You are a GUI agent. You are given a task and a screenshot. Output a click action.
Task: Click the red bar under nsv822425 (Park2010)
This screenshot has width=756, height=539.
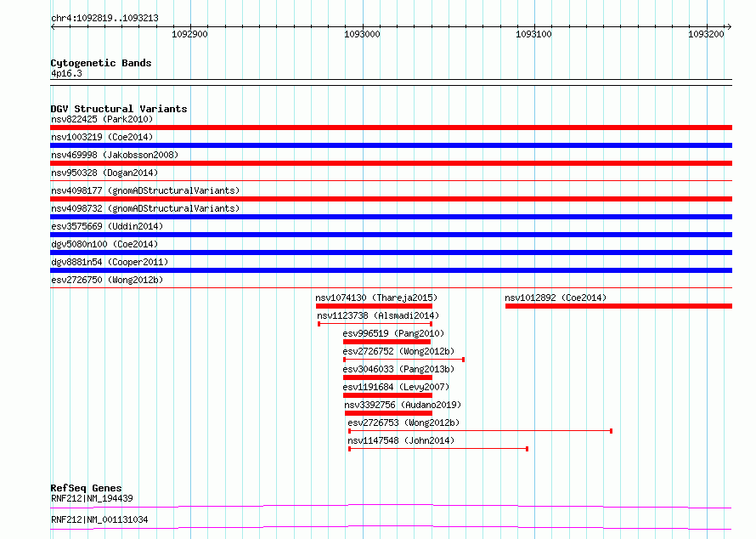coord(391,128)
